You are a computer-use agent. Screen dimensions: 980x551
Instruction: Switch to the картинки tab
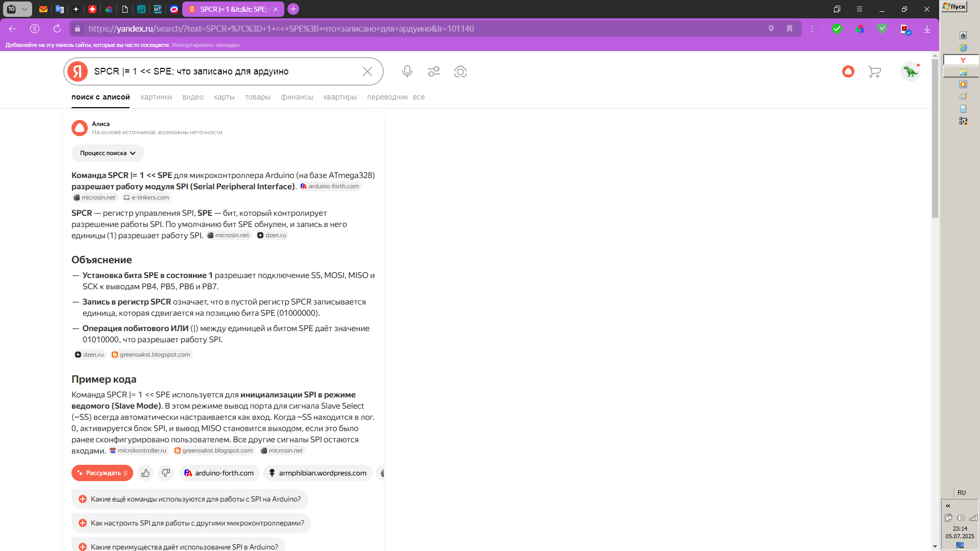(x=156, y=97)
